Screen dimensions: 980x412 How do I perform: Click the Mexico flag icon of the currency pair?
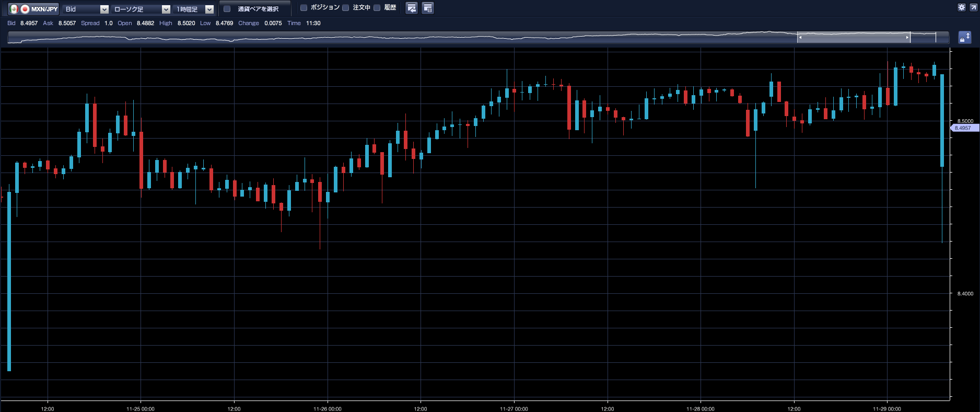click(x=14, y=9)
